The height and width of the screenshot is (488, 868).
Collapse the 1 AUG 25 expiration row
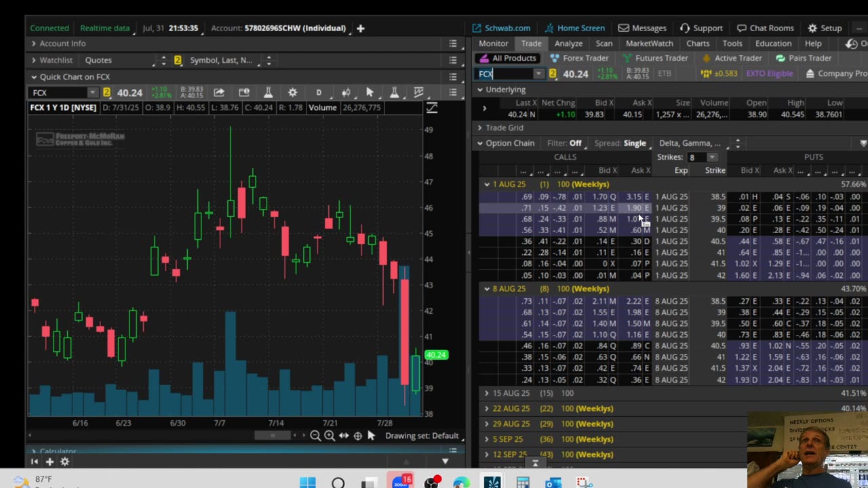click(487, 184)
